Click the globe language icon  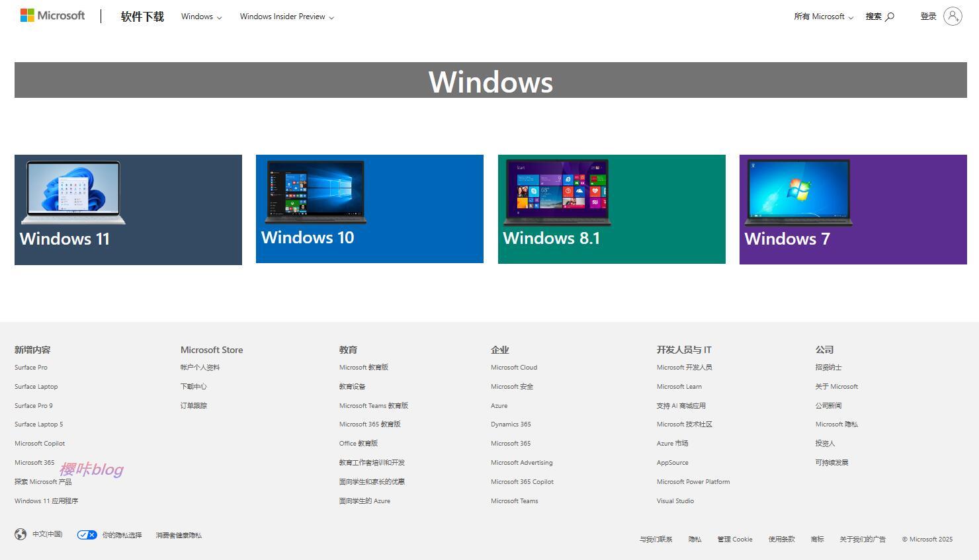[x=21, y=534]
